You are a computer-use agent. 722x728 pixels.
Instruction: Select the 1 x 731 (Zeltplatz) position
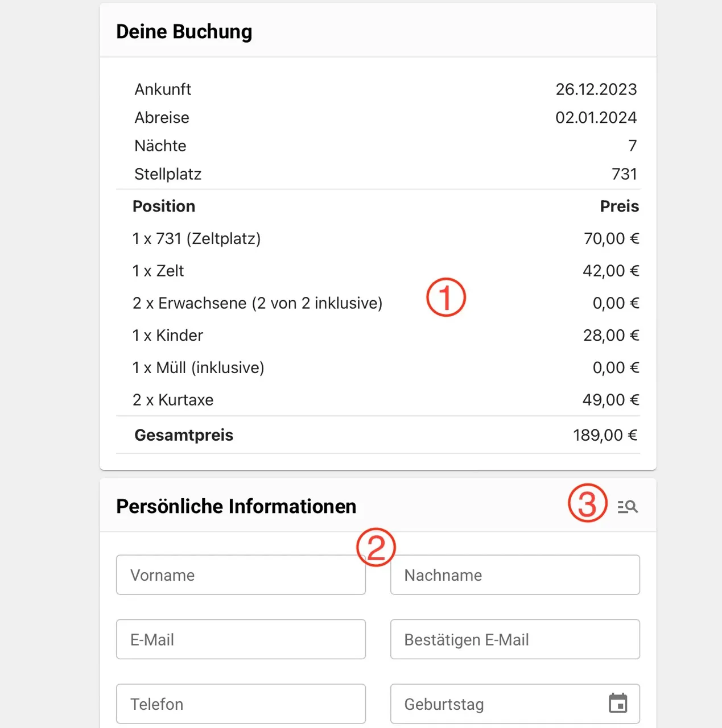point(196,238)
